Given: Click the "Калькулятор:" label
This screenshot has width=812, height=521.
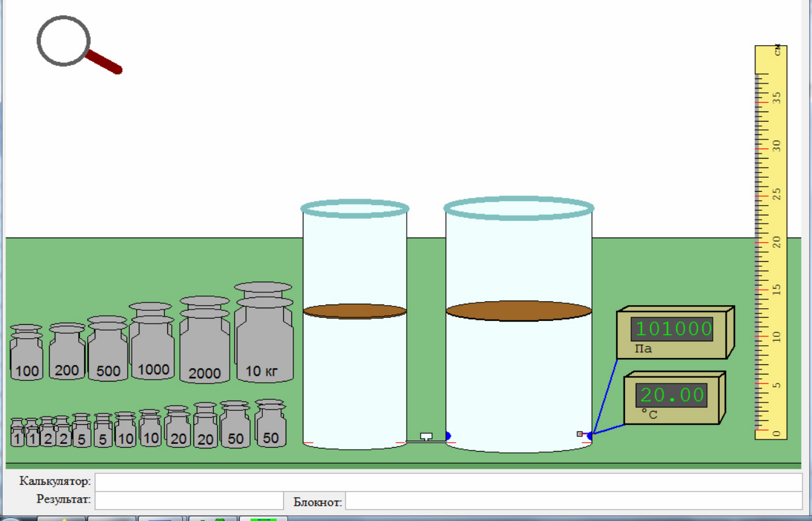Looking at the screenshot, I should point(55,481).
